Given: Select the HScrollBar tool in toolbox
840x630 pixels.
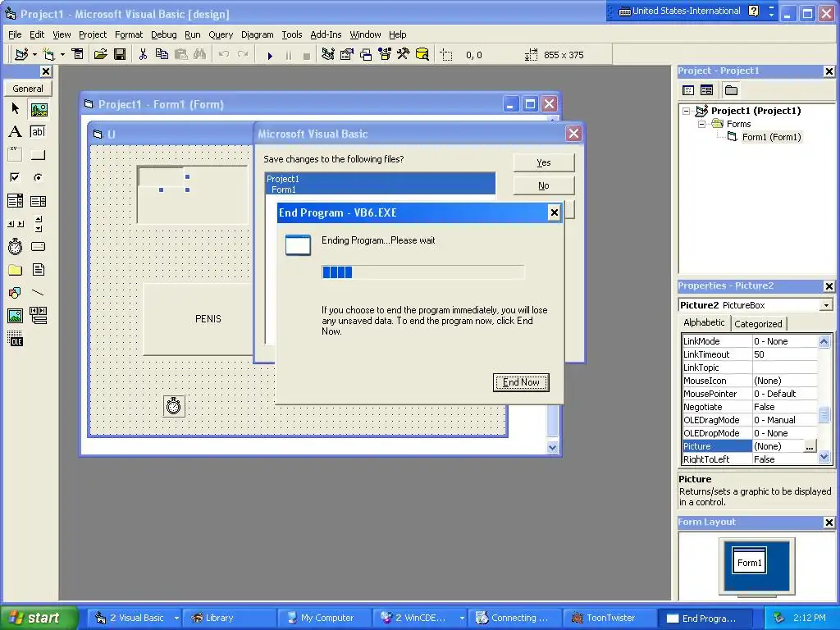Looking at the screenshot, I should pyautogui.click(x=15, y=224).
